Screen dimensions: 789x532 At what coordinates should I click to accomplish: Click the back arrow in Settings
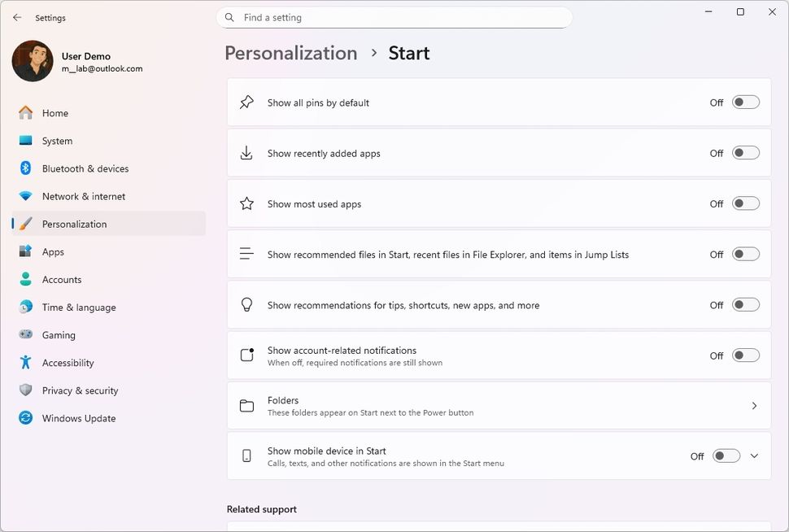coord(17,17)
